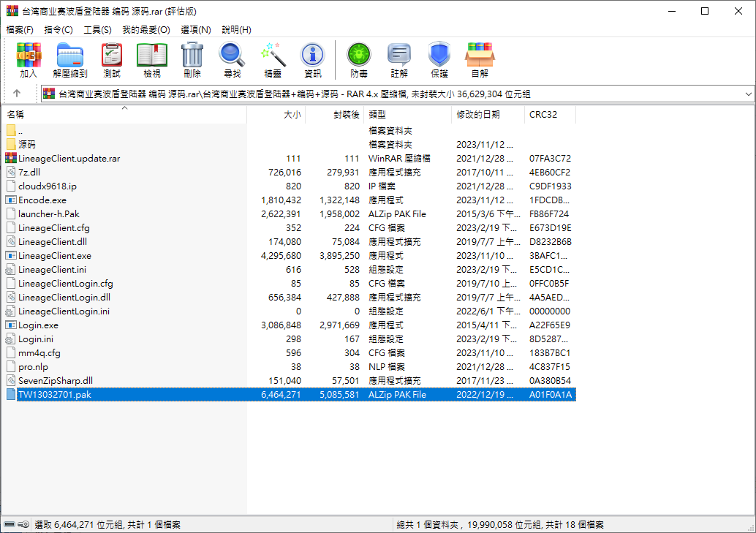The height and width of the screenshot is (533, 756).
Task: Click the icon next to 7z.dll
Action: [11, 173]
